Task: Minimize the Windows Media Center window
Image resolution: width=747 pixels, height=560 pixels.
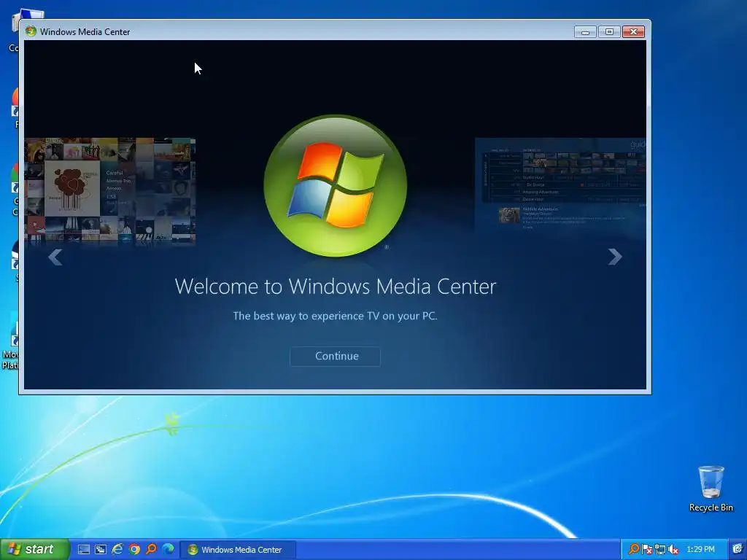Action: 586,32
